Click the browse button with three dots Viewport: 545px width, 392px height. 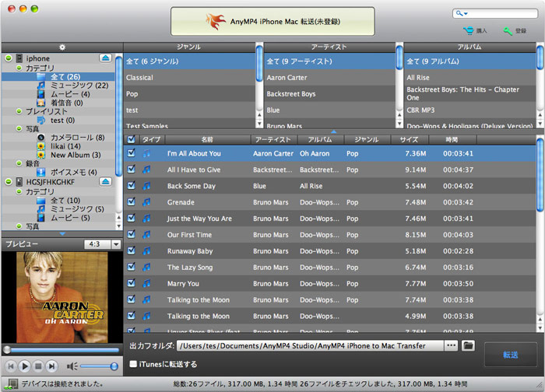coord(451,345)
